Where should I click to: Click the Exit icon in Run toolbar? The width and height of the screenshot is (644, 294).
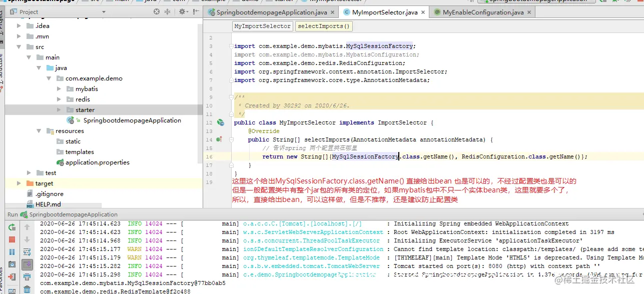pos(12,276)
